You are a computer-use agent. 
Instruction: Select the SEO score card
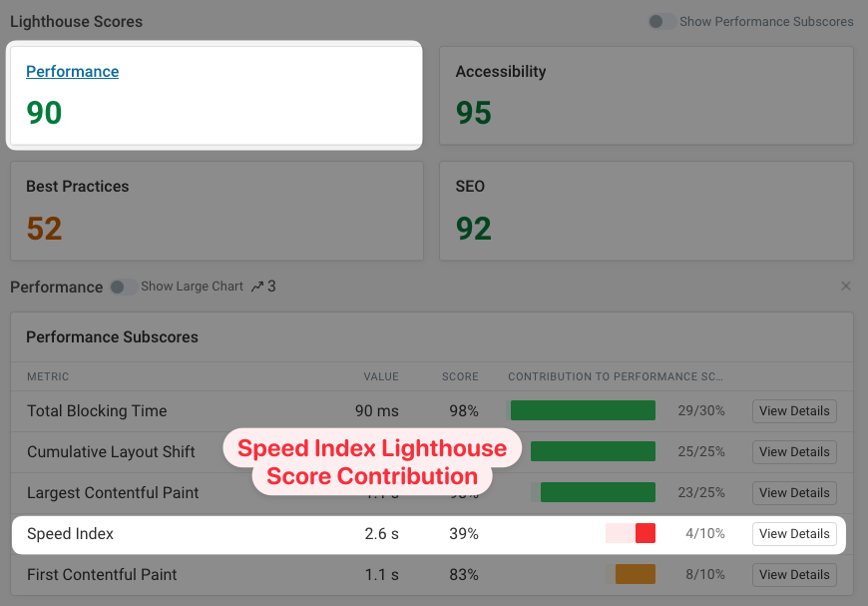(x=646, y=211)
